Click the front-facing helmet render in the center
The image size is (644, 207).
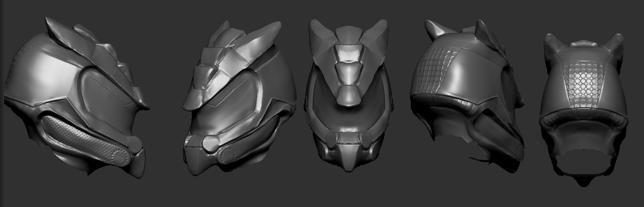point(349,96)
